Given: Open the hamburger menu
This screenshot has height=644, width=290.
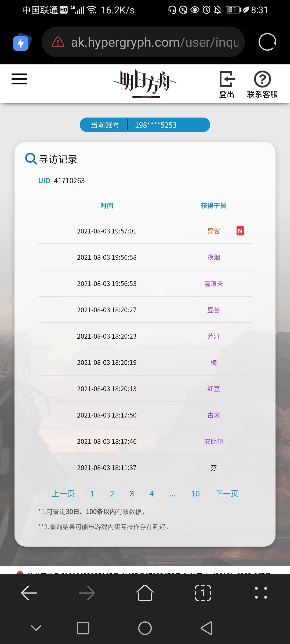Looking at the screenshot, I should pyautogui.click(x=19, y=79).
